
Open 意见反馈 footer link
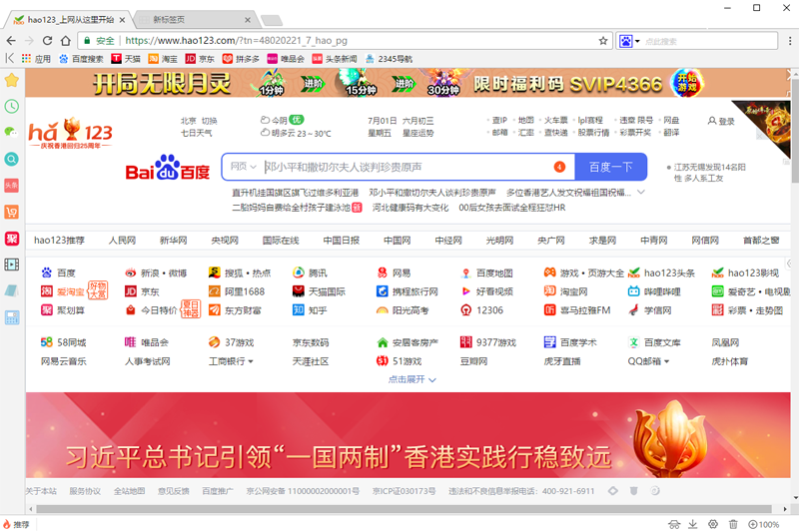click(x=173, y=491)
